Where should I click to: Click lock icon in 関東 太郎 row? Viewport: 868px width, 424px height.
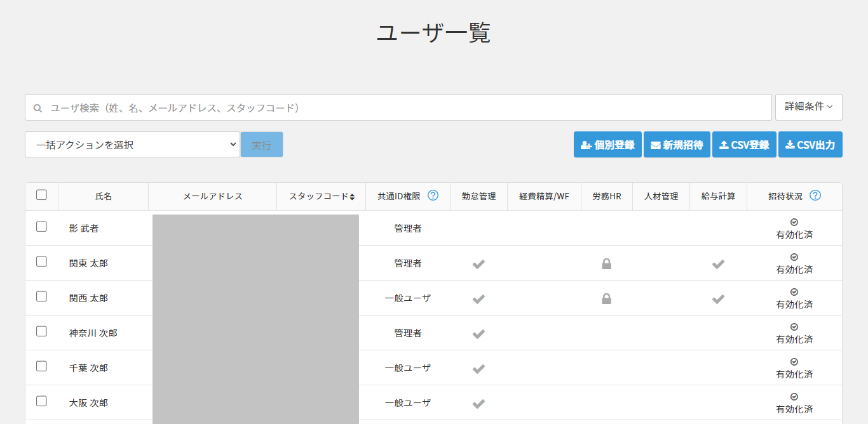(x=606, y=263)
